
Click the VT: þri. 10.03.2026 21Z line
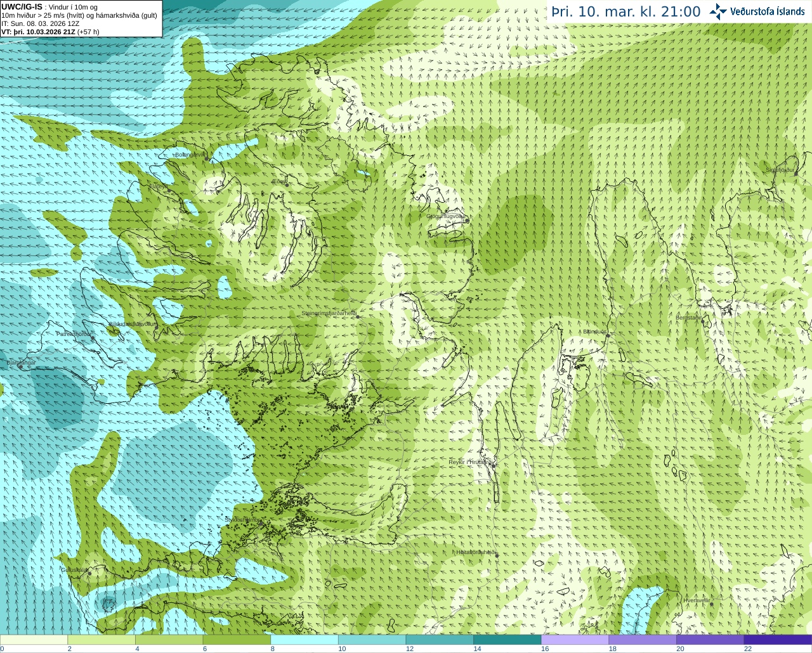point(50,32)
